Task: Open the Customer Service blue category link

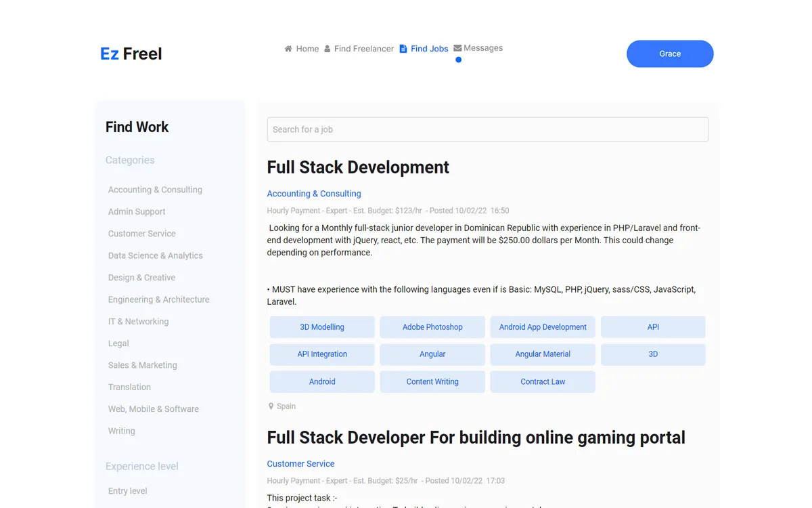Action: (x=300, y=464)
